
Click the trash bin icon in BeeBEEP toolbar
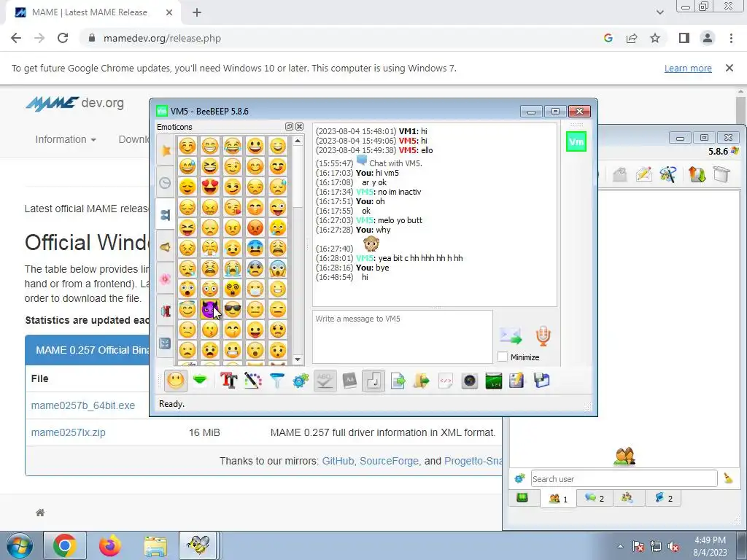click(x=721, y=174)
